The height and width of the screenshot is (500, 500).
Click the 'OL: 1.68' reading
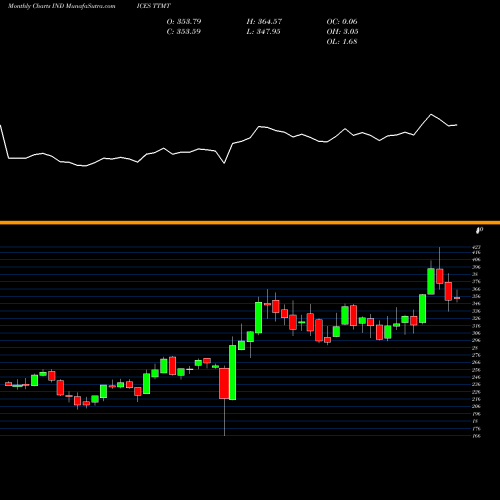pyautogui.click(x=342, y=42)
